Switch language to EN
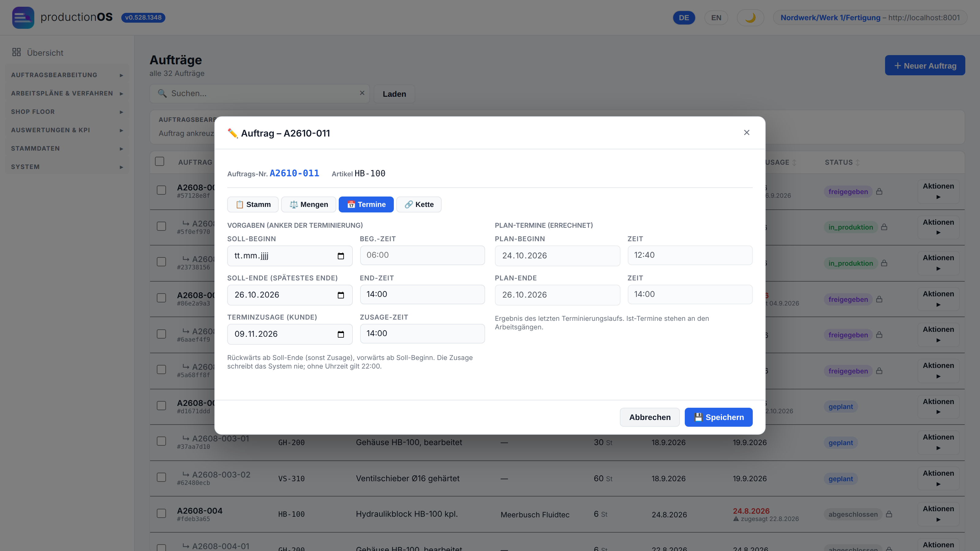This screenshot has height=551, width=980. point(716,18)
